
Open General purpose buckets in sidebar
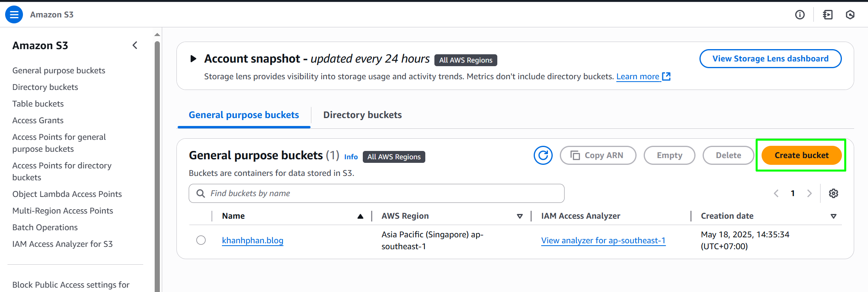pyautogui.click(x=59, y=71)
